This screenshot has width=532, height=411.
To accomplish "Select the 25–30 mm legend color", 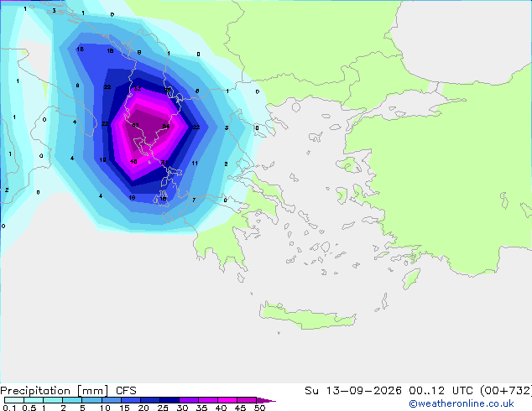I will click(x=170, y=400).
